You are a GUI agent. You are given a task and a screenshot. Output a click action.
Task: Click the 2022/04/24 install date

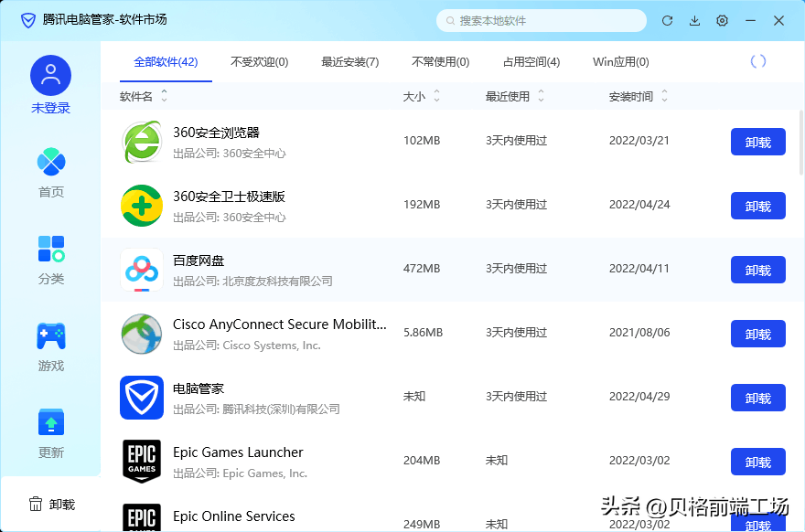[x=639, y=205]
